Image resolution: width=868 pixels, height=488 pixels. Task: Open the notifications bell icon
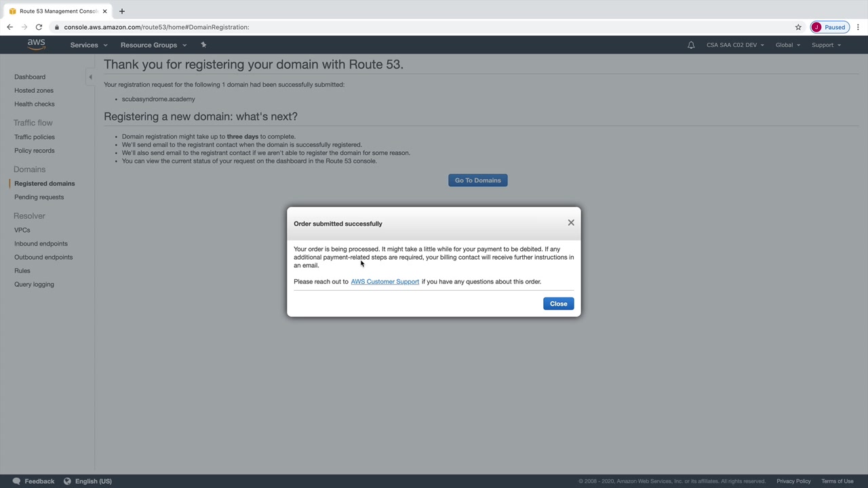click(691, 45)
